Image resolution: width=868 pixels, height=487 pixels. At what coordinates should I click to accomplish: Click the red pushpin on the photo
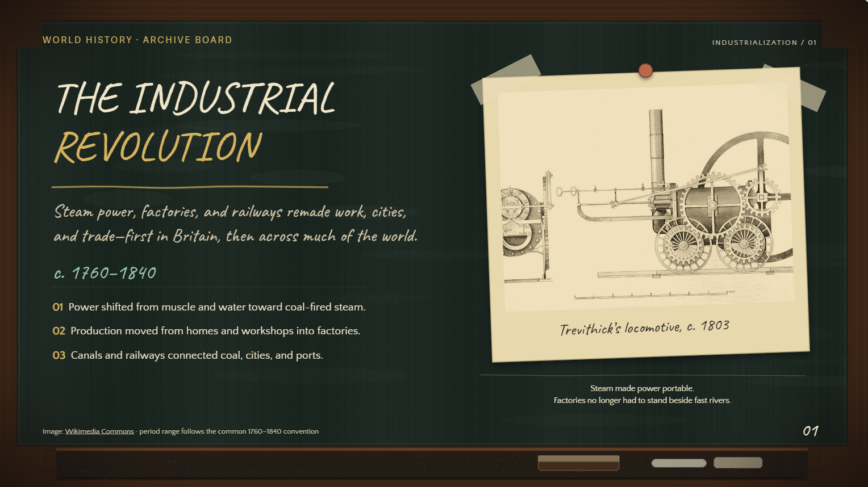645,70
